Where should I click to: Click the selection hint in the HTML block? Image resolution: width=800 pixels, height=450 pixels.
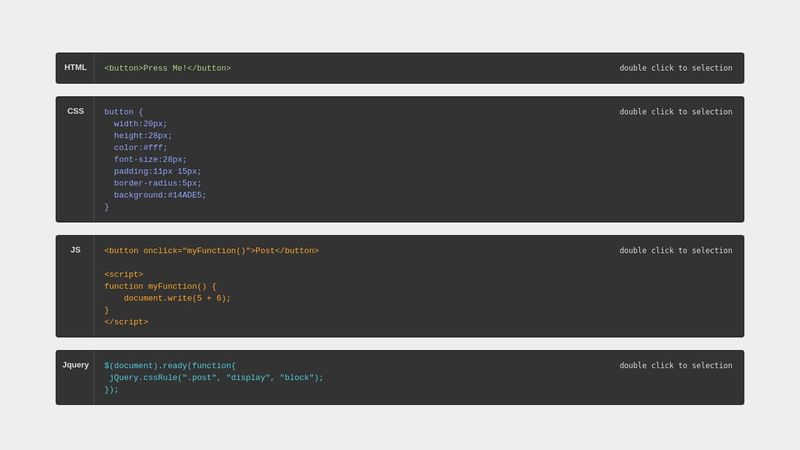[675, 68]
